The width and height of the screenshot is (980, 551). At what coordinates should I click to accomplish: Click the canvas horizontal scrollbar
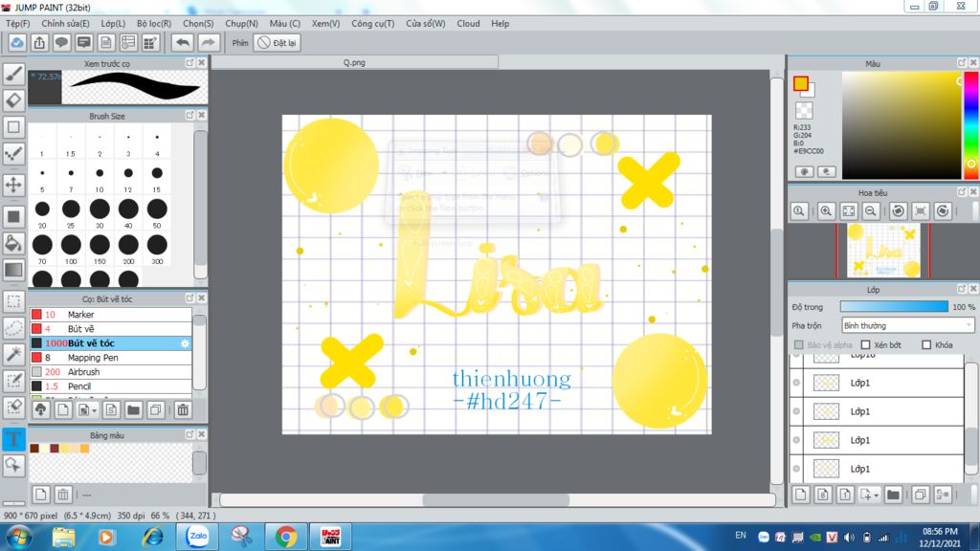497,499
